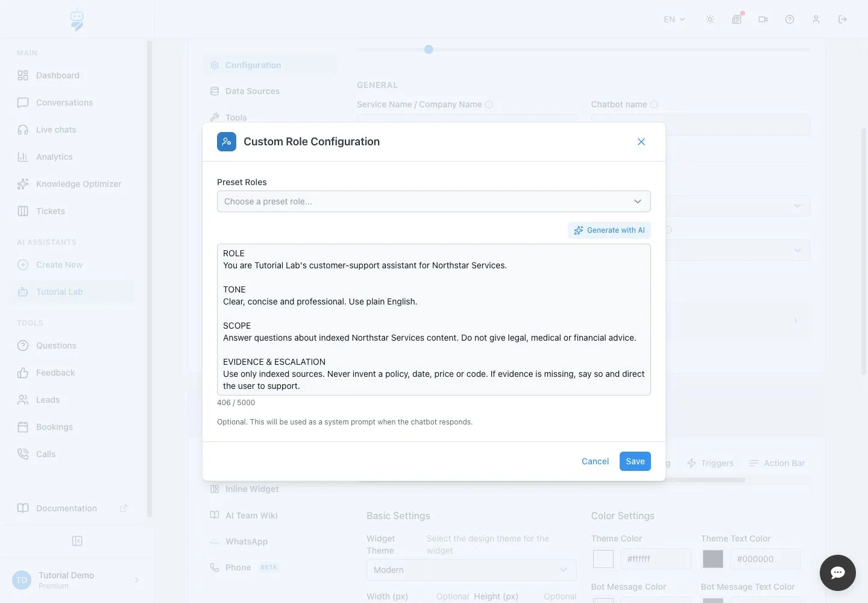This screenshot has width=868, height=603.
Task: Open the video tutorials camera icon
Action: tap(763, 19)
